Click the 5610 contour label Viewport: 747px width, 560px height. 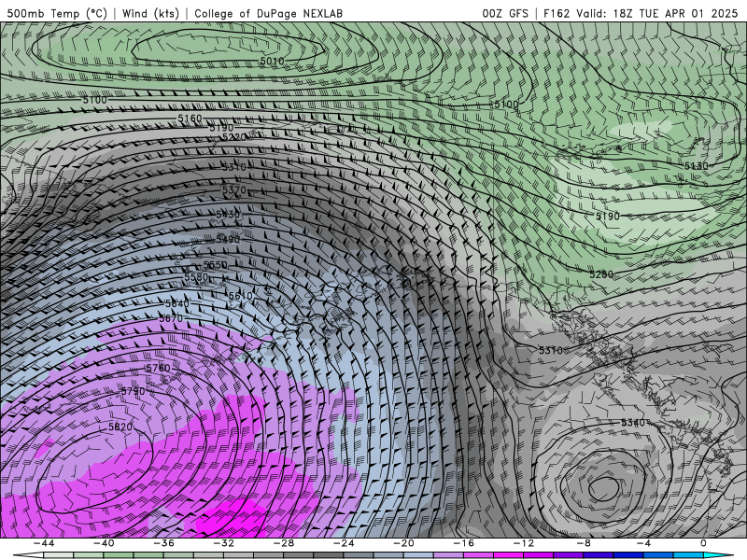(x=240, y=296)
